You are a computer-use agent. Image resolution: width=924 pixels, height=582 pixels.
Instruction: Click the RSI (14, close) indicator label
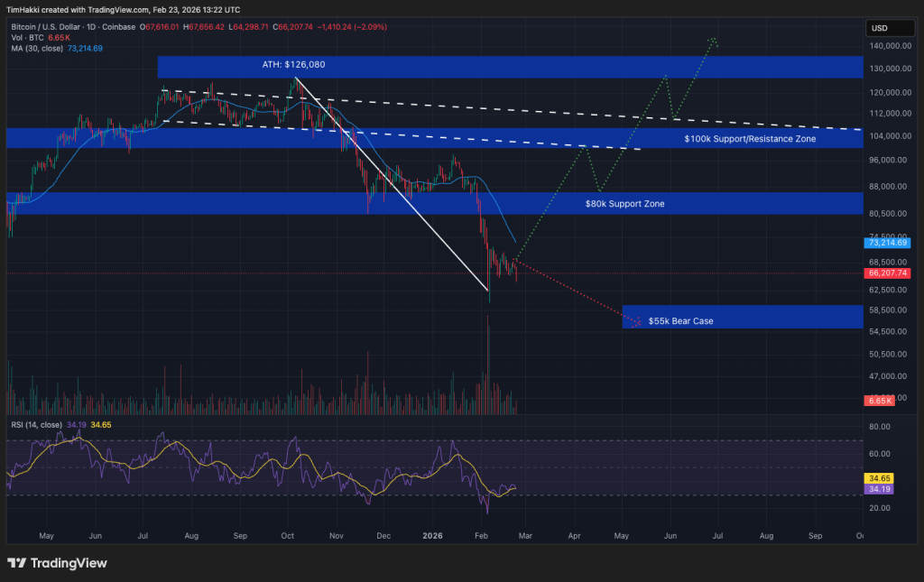click(36, 424)
